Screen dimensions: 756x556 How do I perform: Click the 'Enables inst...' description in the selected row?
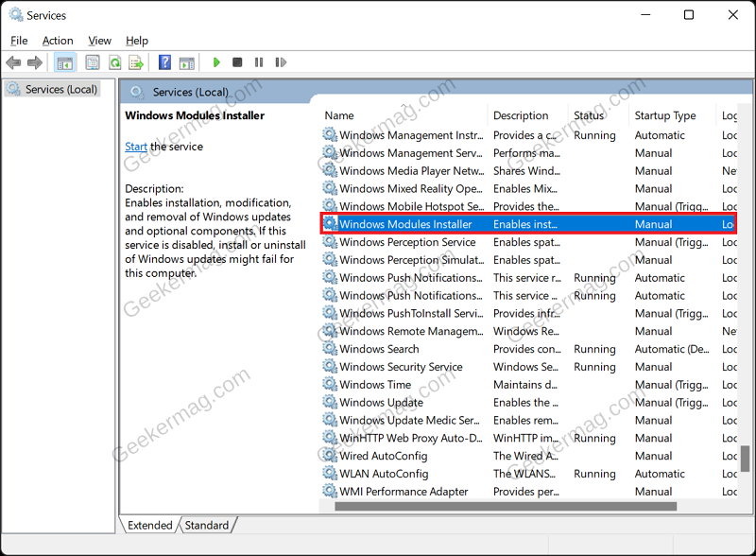click(525, 224)
